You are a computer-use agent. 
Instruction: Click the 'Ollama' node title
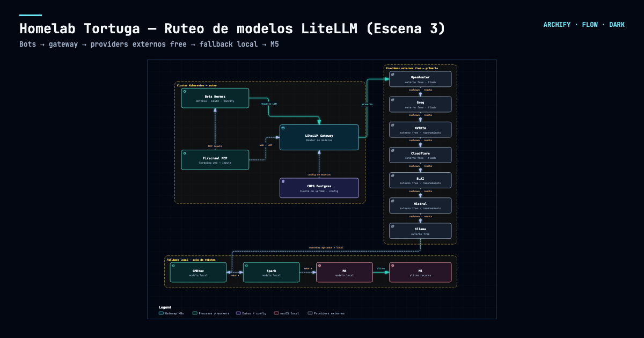point(420,229)
